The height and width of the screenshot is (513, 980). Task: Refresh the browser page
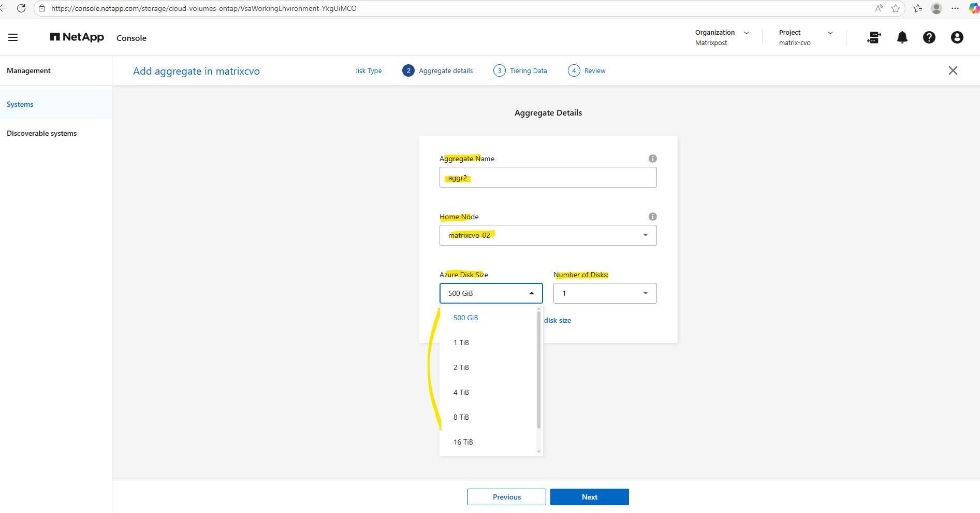[21, 8]
